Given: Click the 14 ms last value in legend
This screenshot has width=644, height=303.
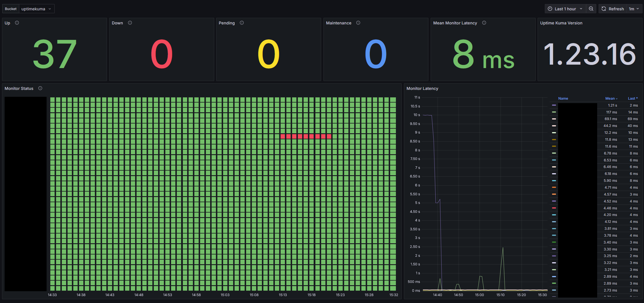Looking at the screenshot, I should pyautogui.click(x=633, y=112).
